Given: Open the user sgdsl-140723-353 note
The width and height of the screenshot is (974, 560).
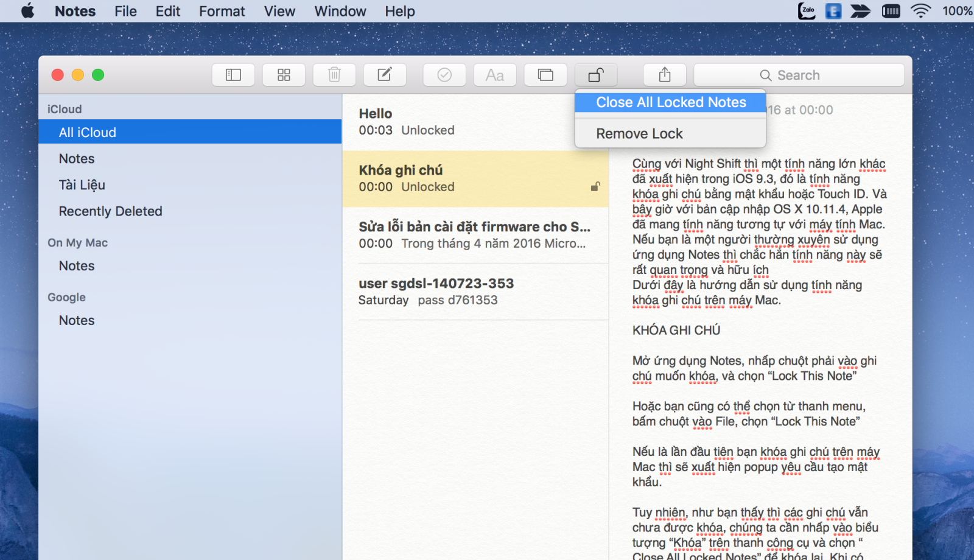Looking at the screenshot, I should click(475, 292).
